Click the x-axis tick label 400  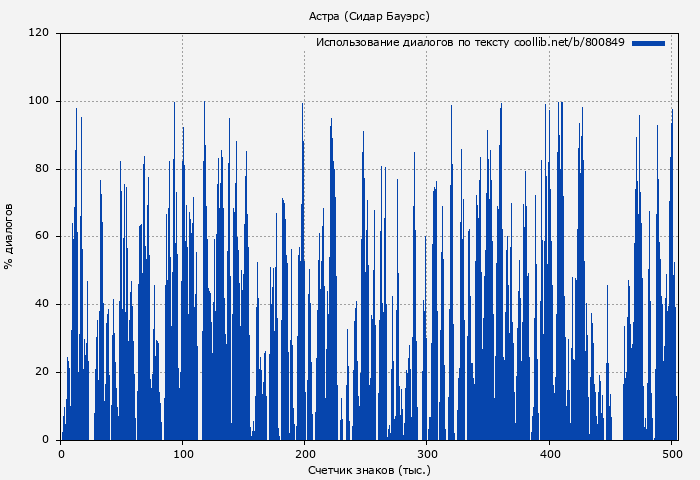pyautogui.click(x=549, y=454)
